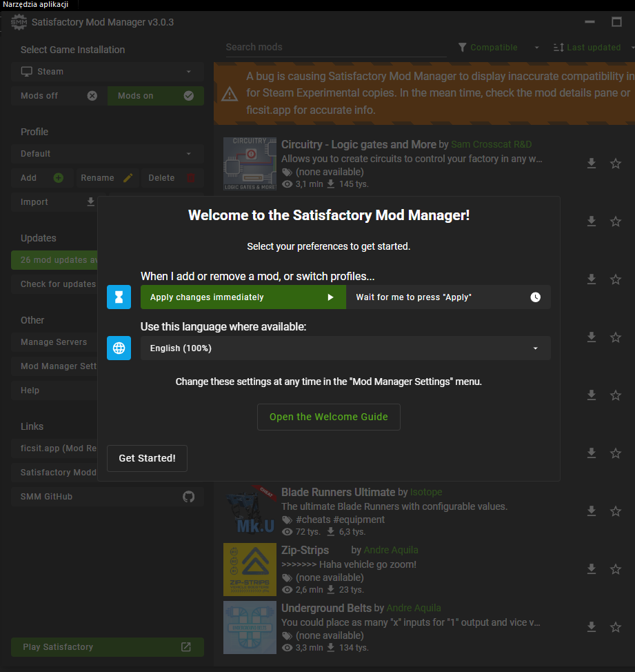Screen dimensions: 635x672
Task: Open the ficsit.app link
Action: point(54,448)
